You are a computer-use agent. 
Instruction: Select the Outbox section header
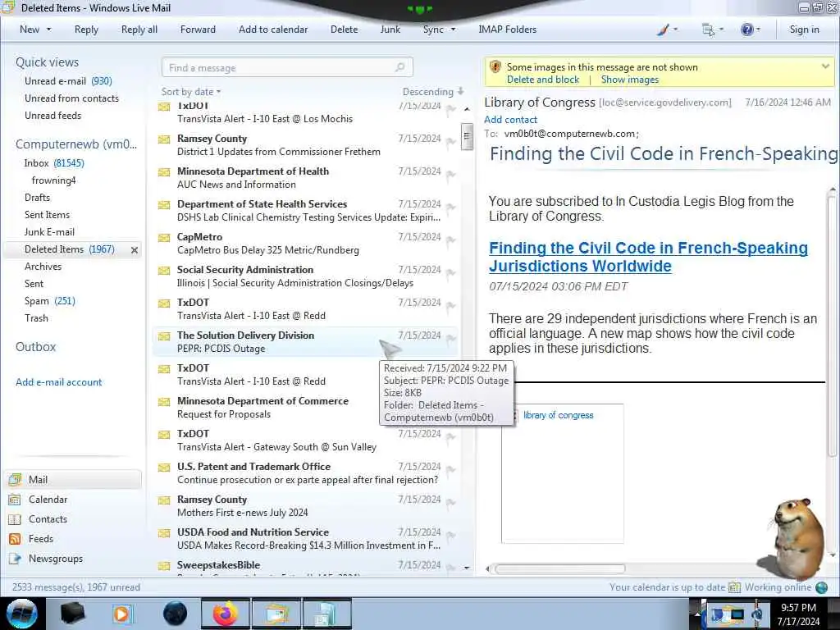click(35, 347)
